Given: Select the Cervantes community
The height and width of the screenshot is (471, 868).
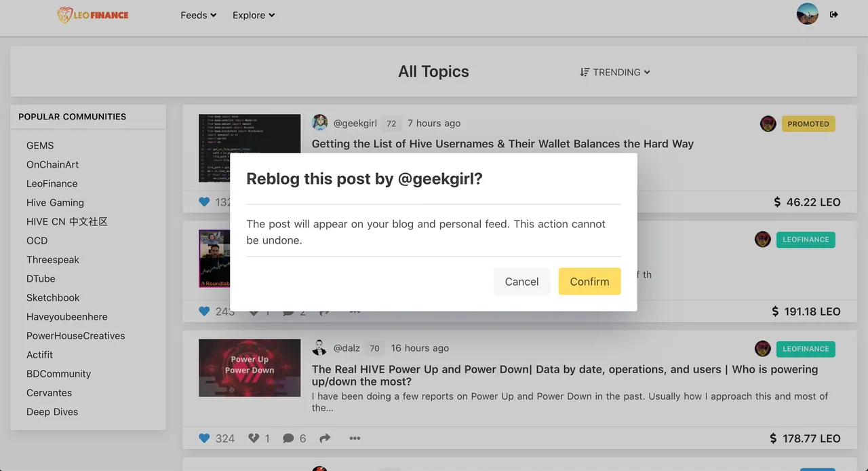Looking at the screenshot, I should 49,392.
